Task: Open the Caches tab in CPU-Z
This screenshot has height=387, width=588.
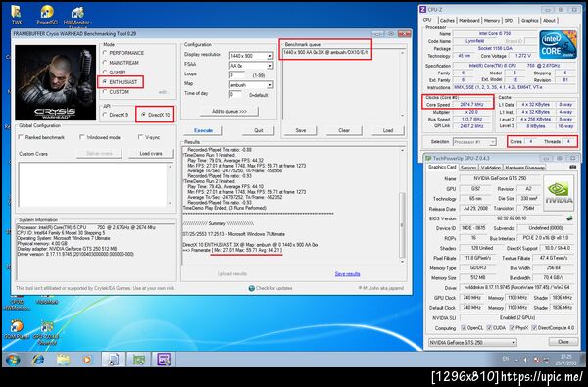Action: [447, 21]
